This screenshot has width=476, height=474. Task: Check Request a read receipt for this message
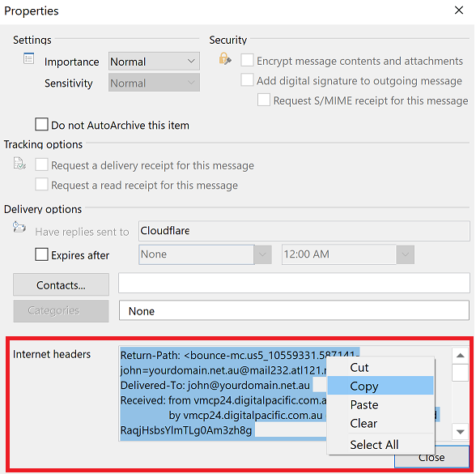coord(41,185)
